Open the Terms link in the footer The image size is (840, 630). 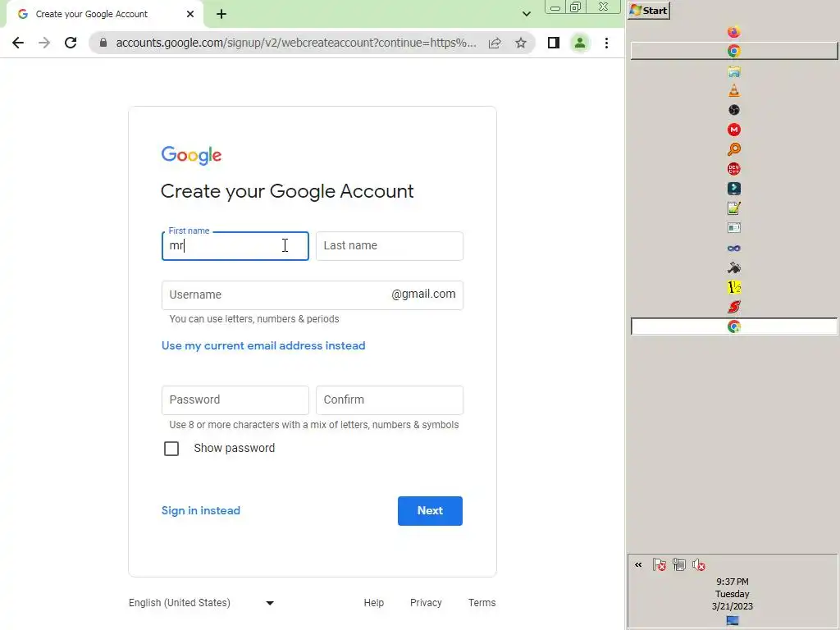482,603
